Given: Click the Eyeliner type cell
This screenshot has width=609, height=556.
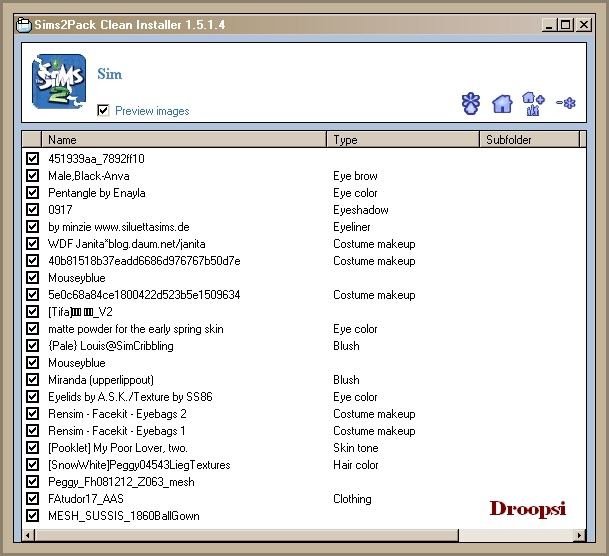Looking at the screenshot, I should pyautogui.click(x=352, y=227).
